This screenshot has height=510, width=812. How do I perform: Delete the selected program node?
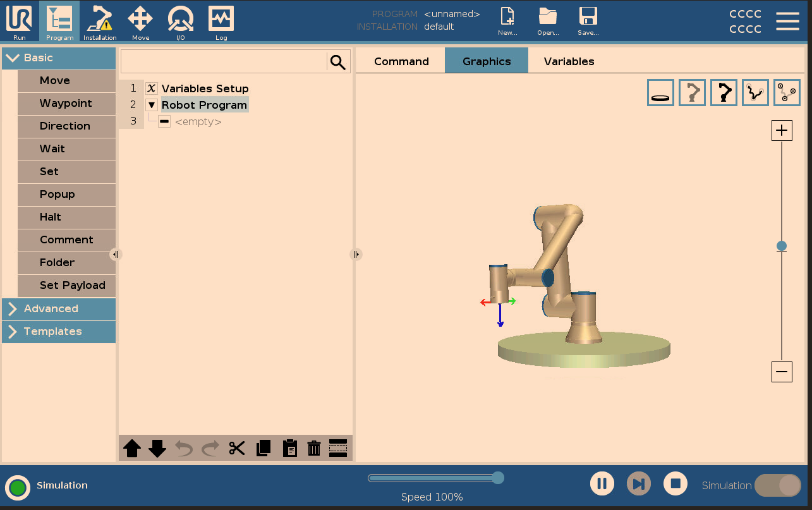[x=314, y=449]
